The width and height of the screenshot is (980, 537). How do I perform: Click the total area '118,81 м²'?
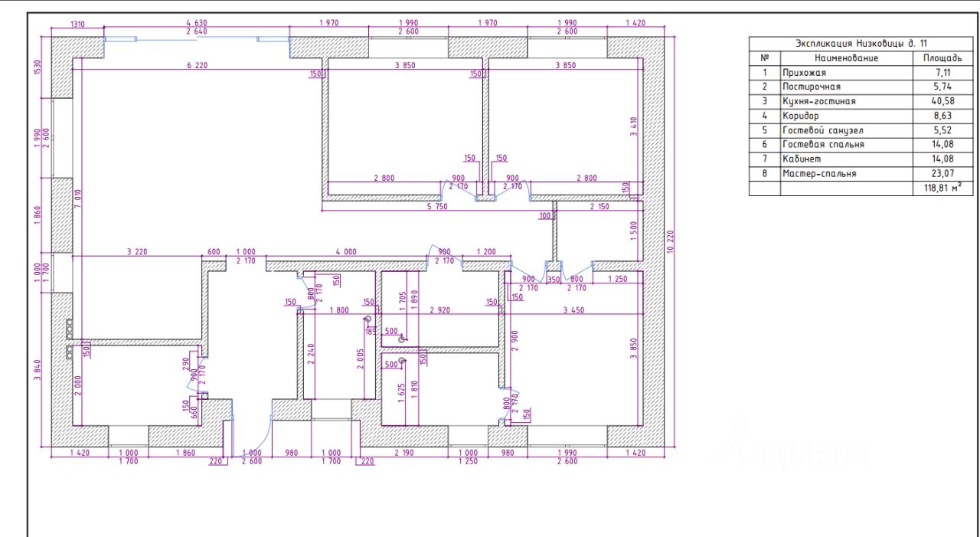click(942, 188)
